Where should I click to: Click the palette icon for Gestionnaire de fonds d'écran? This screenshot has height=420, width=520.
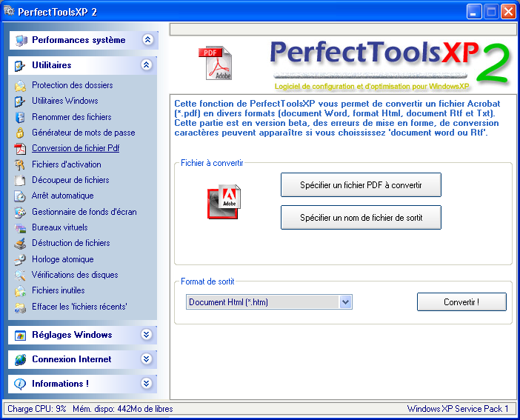click(x=20, y=212)
